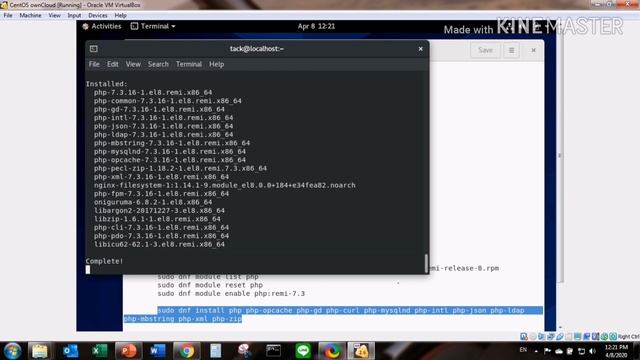
Task: Open VirtualBox View menu
Action: pos(54,16)
